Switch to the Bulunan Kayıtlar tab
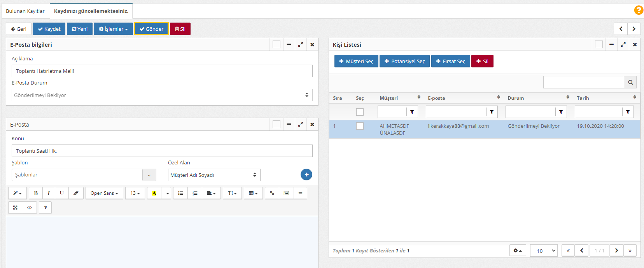Image resolution: width=644 pixels, height=268 pixels. (x=25, y=11)
